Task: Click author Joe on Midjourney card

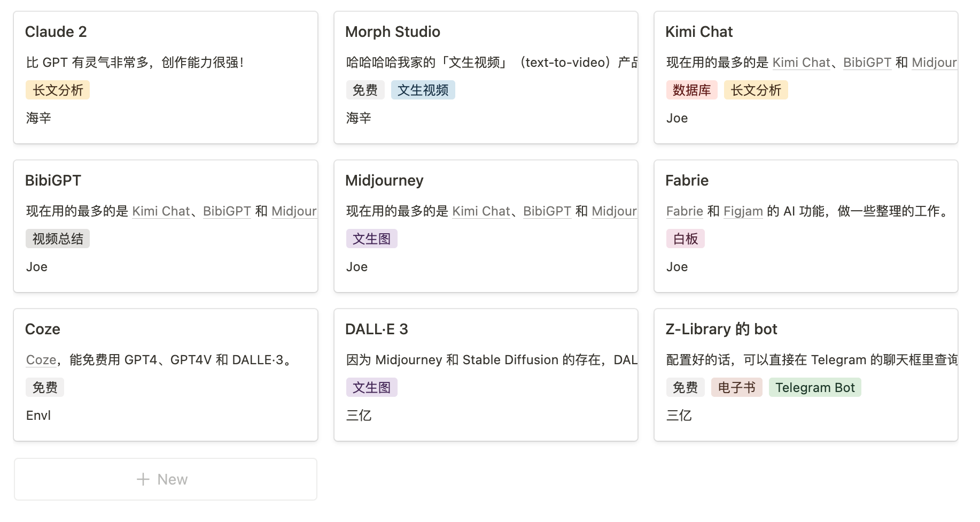Action: (x=357, y=267)
